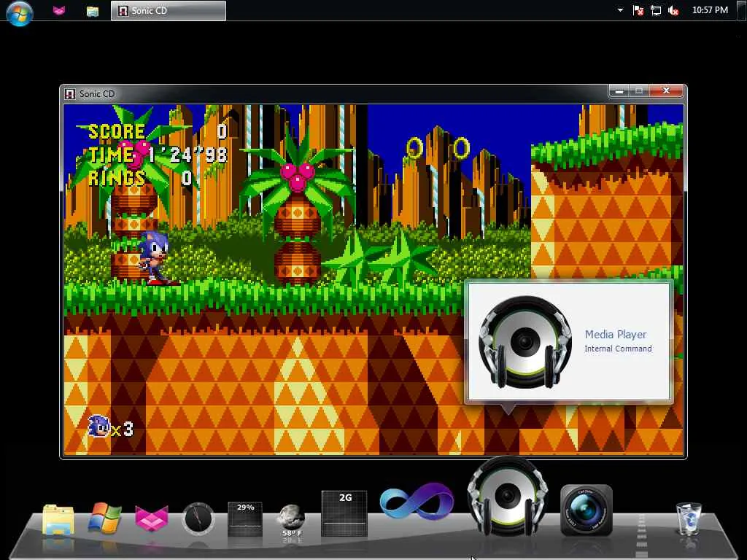Click the Media Player tooltip title
747x560 pixels.
[x=616, y=334]
